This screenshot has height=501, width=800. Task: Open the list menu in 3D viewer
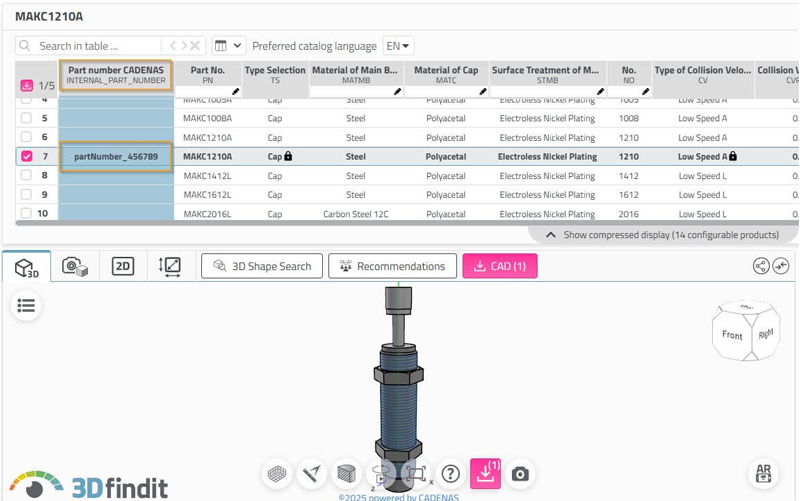click(x=26, y=306)
